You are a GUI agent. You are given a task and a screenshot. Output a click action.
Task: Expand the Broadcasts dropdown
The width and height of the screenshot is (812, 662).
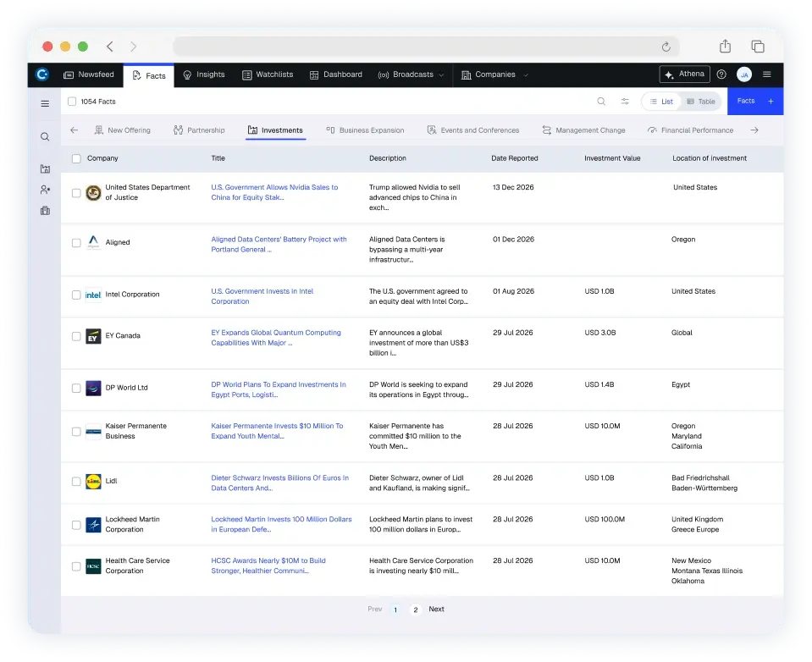[x=441, y=75]
